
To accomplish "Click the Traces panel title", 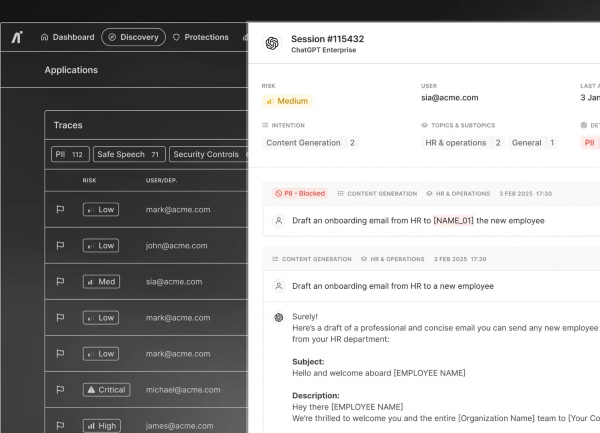I will [68, 125].
